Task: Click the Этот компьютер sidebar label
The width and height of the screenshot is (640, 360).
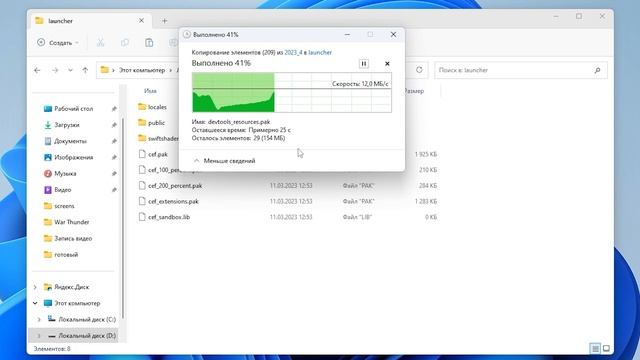Action: point(77,303)
